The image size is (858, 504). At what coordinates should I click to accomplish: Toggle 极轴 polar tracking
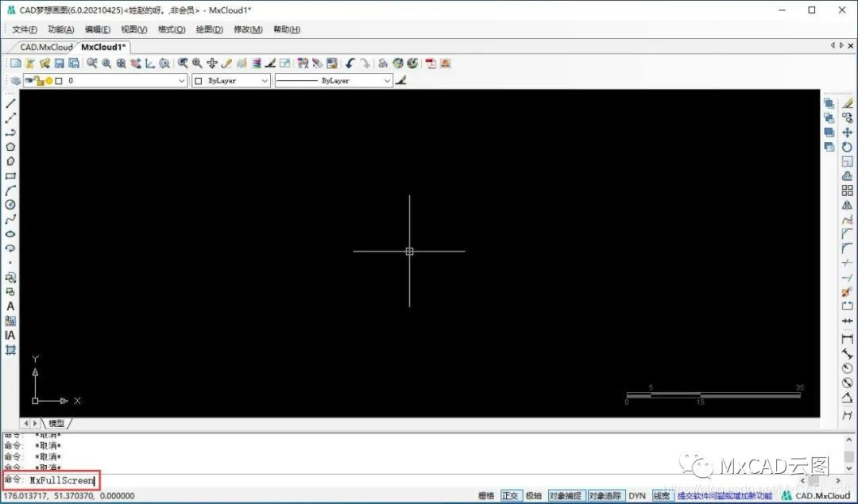tap(534, 496)
